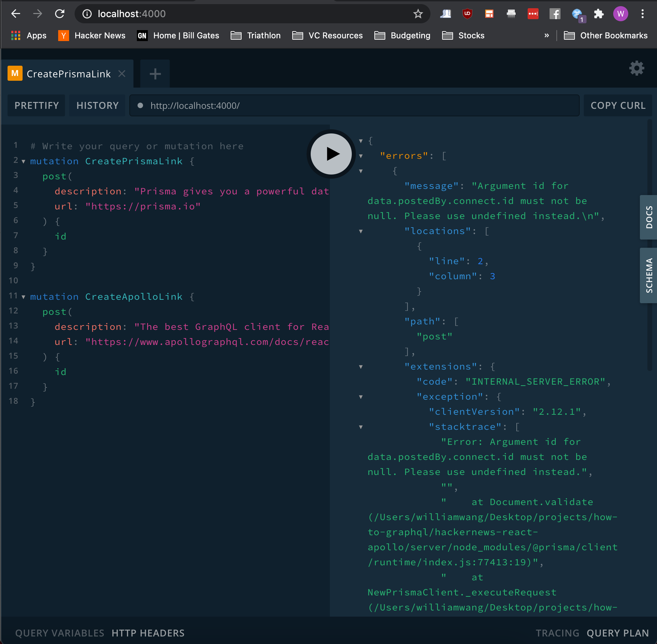
Task: Add a new tab with plus icon
Action: [x=155, y=74]
